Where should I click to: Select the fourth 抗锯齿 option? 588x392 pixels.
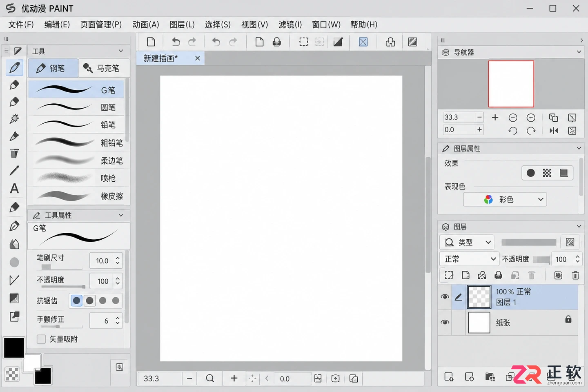[x=116, y=301]
